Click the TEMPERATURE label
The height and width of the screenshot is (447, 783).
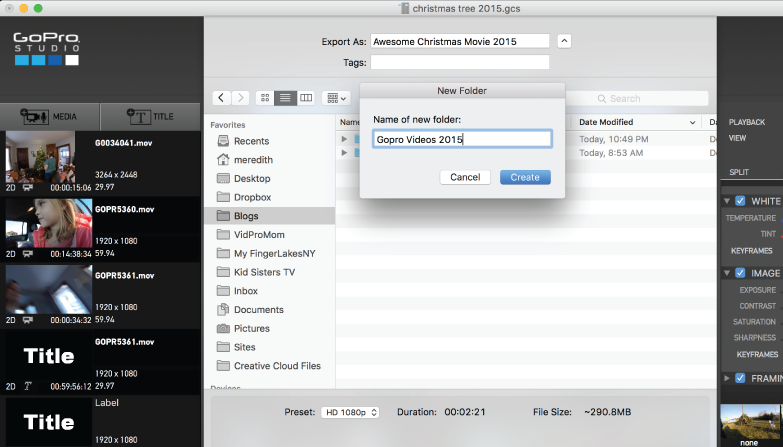[751, 218]
